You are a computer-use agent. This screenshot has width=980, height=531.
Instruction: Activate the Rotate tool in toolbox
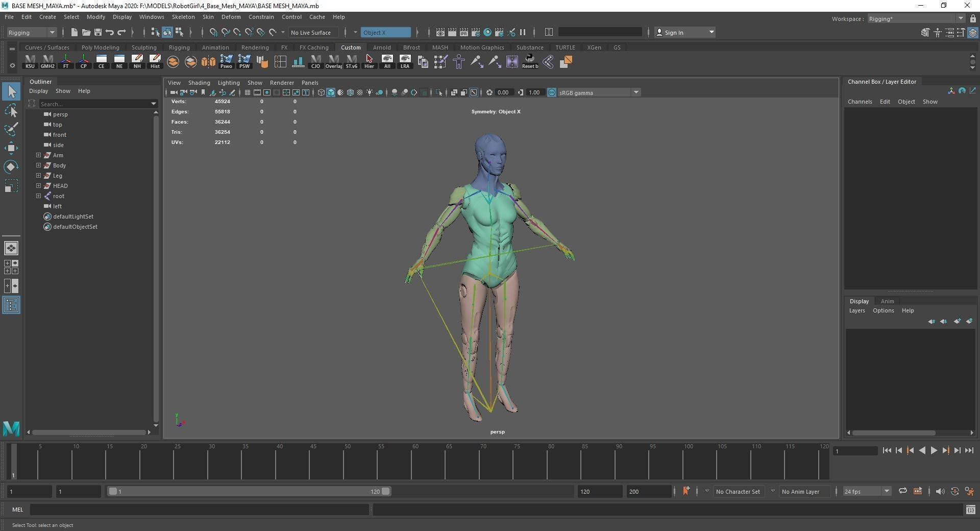point(11,167)
